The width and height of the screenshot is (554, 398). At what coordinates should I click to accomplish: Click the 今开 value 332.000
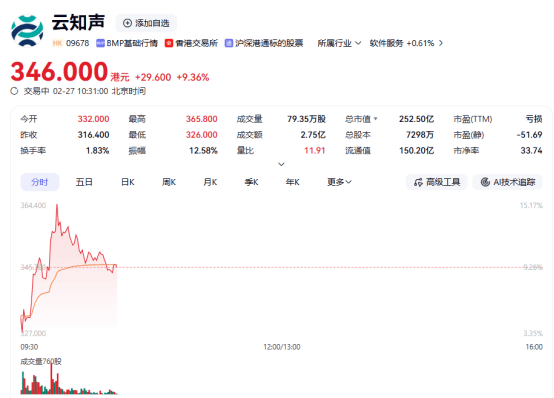pyautogui.click(x=93, y=119)
